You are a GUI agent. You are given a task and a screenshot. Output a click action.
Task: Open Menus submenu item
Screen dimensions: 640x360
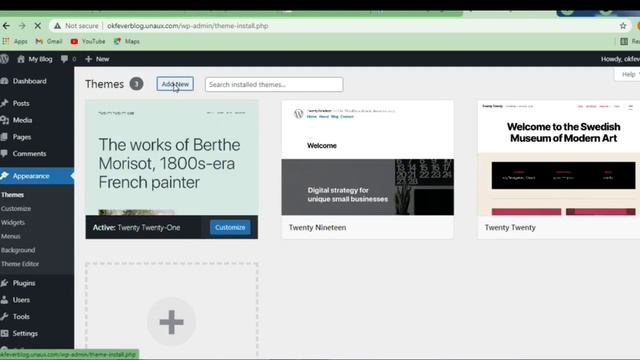[x=11, y=236]
